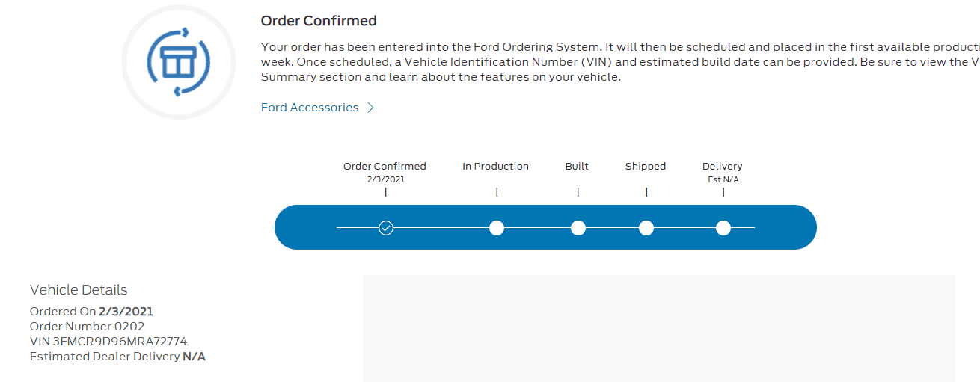Click the Order Confirmed timeline label
Viewport: 980px width, 382px height.
(385, 167)
